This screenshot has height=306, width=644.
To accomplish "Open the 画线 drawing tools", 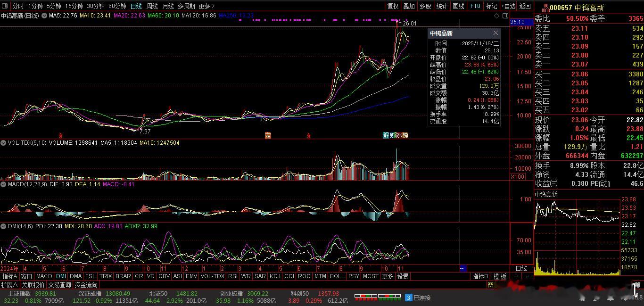I will pos(458,6).
